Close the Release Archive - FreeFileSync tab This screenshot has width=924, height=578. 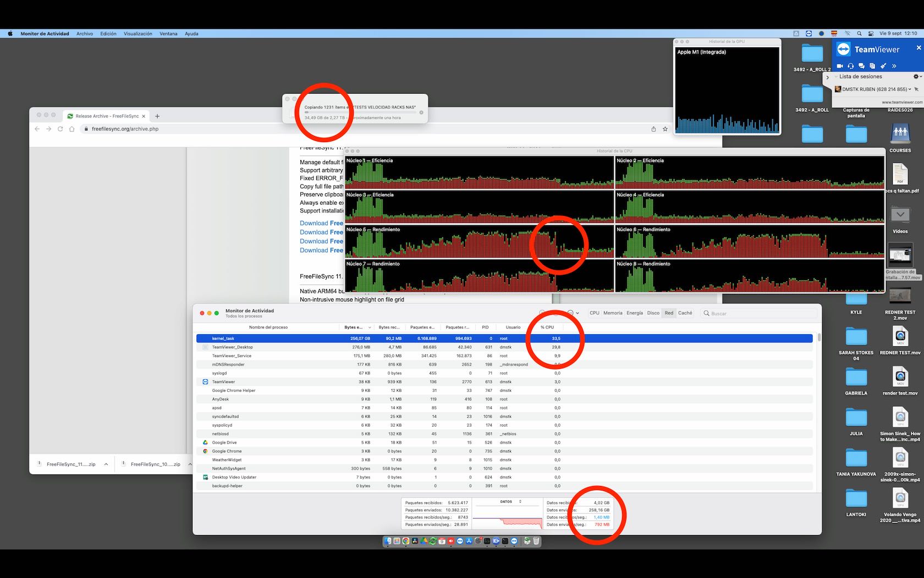pos(144,116)
